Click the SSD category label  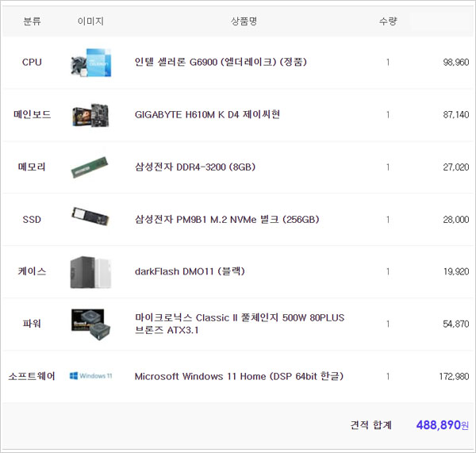click(32, 220)
